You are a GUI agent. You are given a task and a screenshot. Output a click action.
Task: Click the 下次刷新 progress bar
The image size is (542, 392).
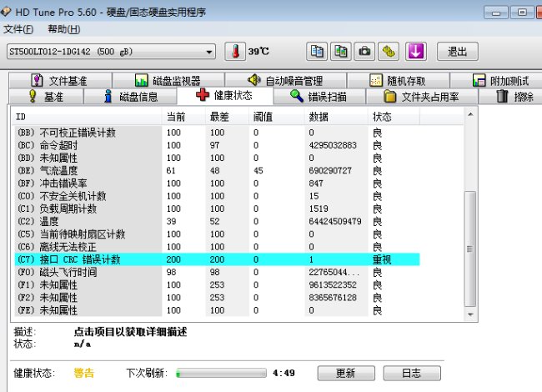(221, 373)
